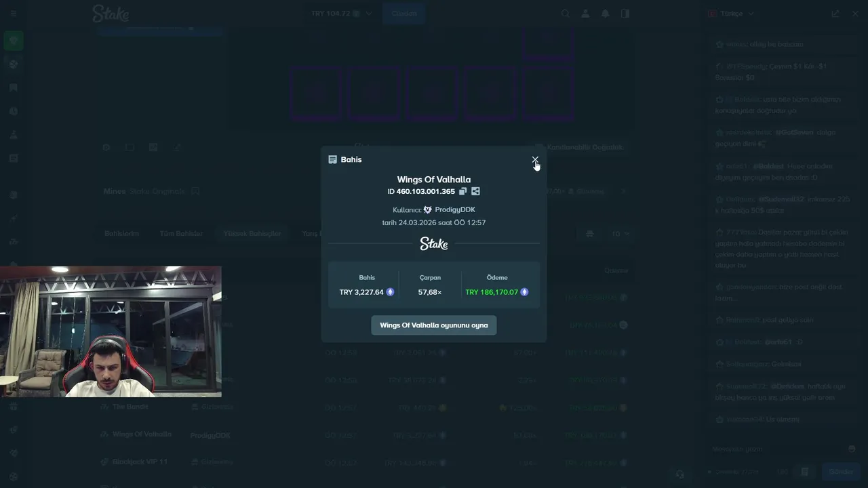
Task: Open game settings gear icon
Action: click(x=106, y=147)
